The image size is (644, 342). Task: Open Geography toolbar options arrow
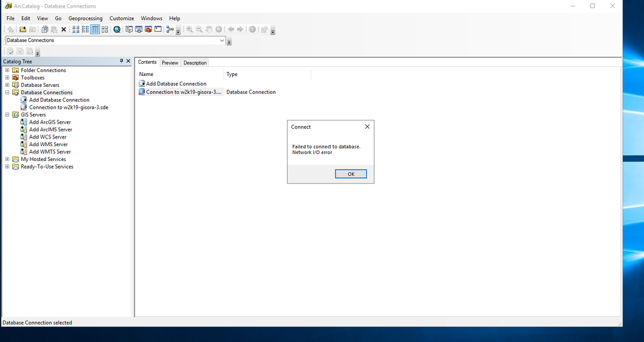pyautogui.click(x=273, y=31)
